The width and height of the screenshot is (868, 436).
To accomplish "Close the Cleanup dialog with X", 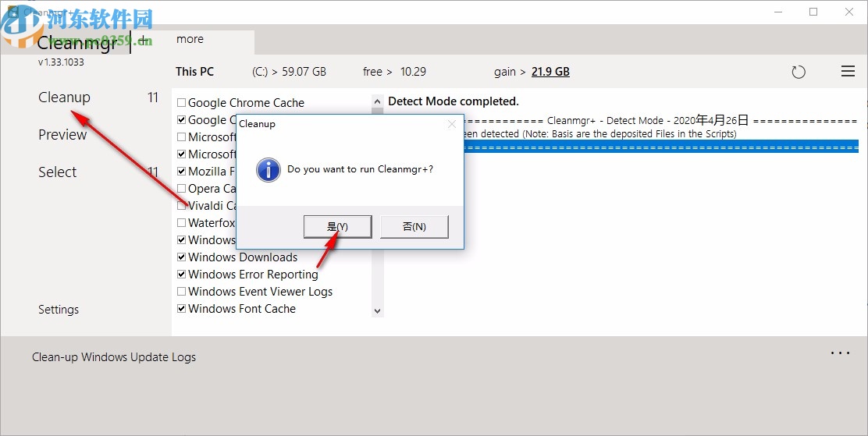I will [452, 124].
